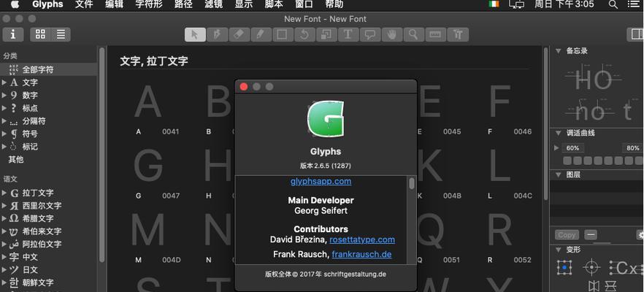Screen dimensions: 644x292
Task: Select the Measurement ruler tool
Action: (435, 34)
